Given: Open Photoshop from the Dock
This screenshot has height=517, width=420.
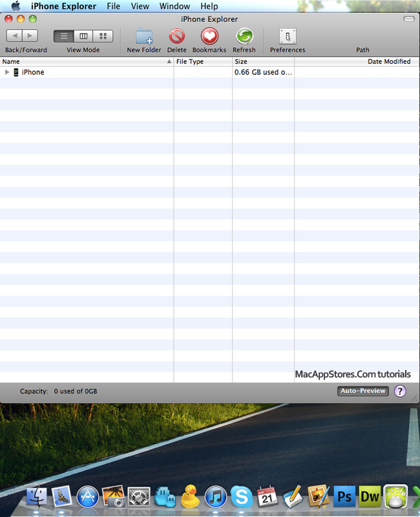Looking at the screenshot, I should (344, 496).
